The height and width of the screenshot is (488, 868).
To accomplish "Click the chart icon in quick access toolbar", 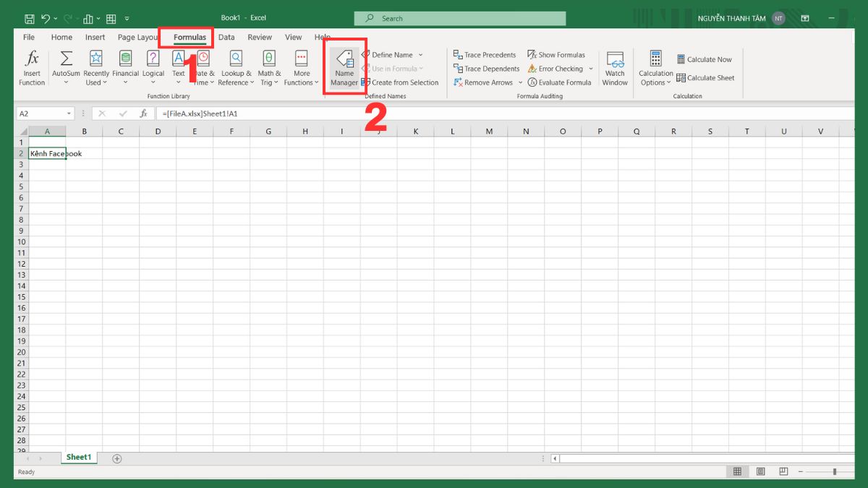I will (88, 18).
